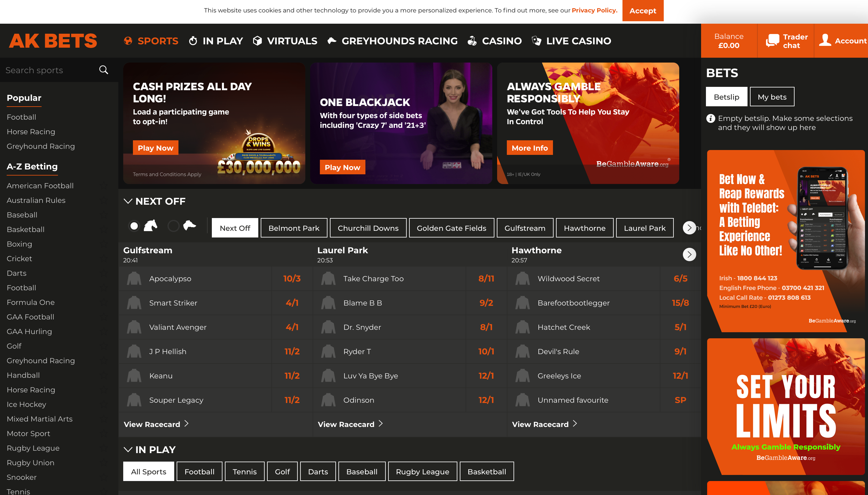Toggle favourite star for Basketball
Viewport: 868px width, 495px height.
click(x=104, y=230)
